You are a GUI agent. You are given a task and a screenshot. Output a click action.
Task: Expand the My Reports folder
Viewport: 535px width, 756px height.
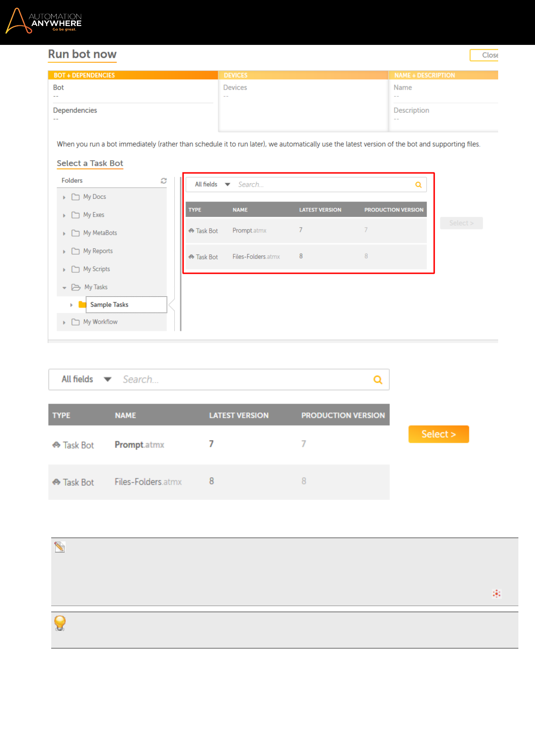coord(64,251)
